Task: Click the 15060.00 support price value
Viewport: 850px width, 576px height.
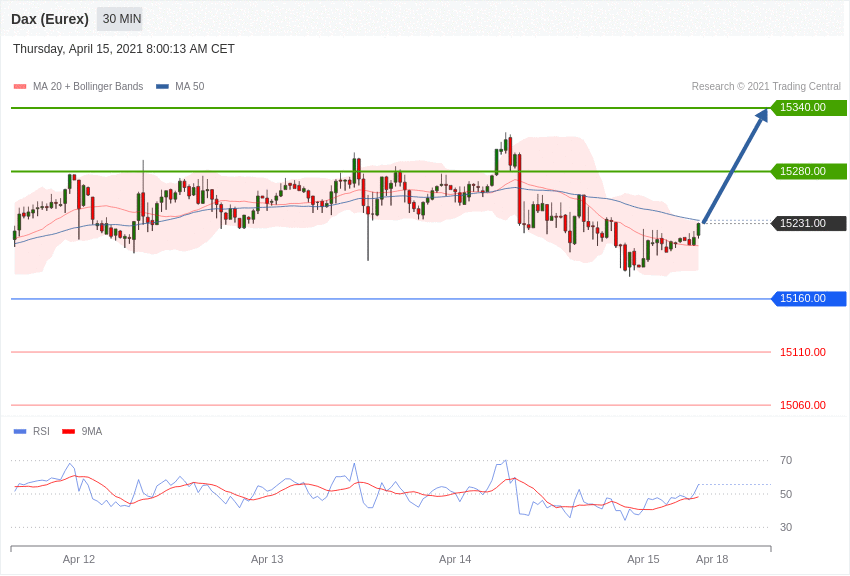Action: tap(803, 405)
